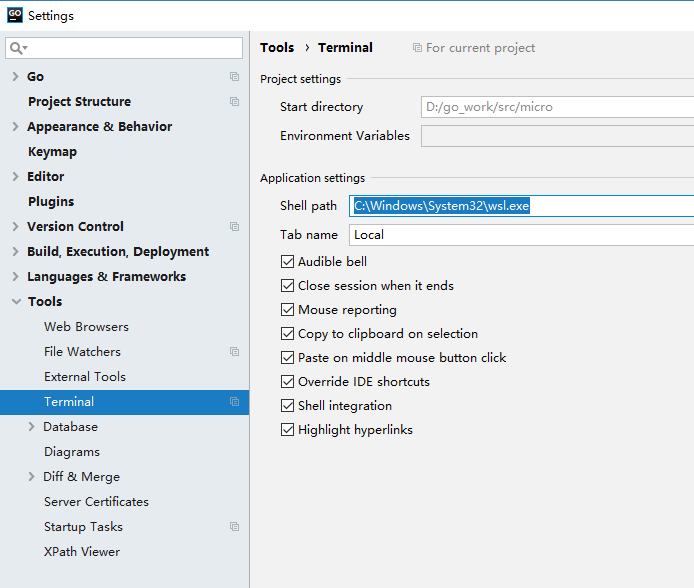Expand the Database settings node
The height and width of the screenshot is (588, 694).
tap(32, 427)
